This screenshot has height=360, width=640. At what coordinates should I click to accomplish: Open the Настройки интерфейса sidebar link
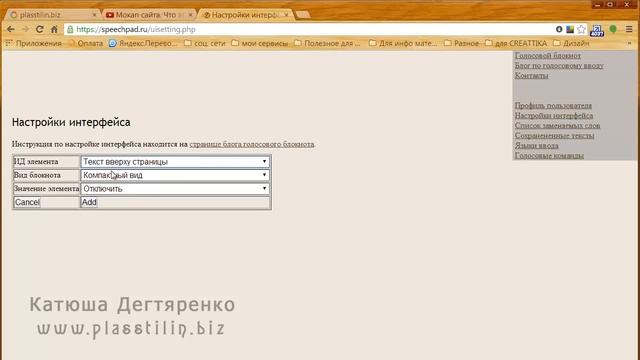[x=554, y=116]
